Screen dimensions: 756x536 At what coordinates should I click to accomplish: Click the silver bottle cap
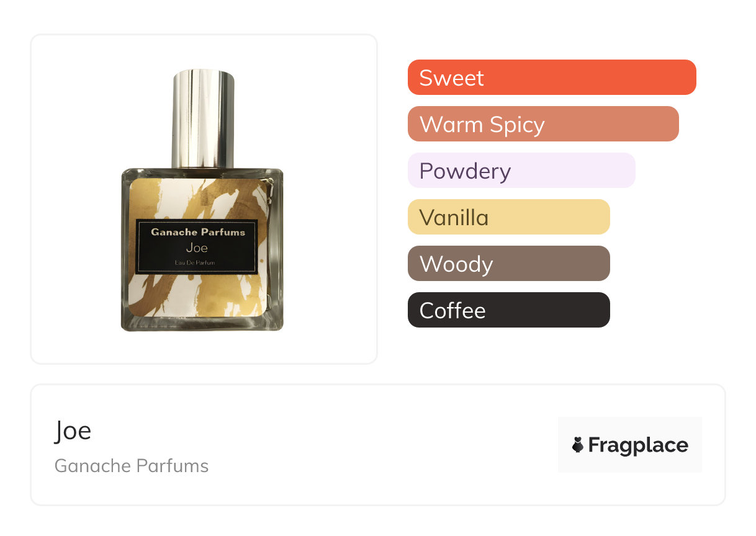pos(202,119)
